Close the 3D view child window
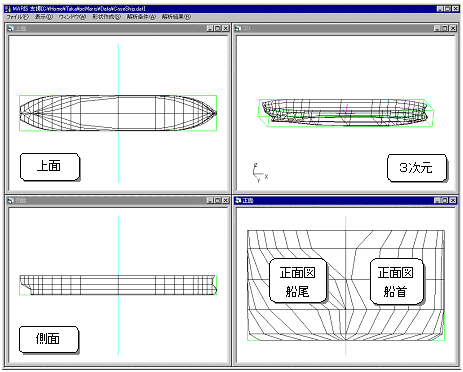Screen dimensions: 463x372 pyautogui.click(x=453, y=29)
